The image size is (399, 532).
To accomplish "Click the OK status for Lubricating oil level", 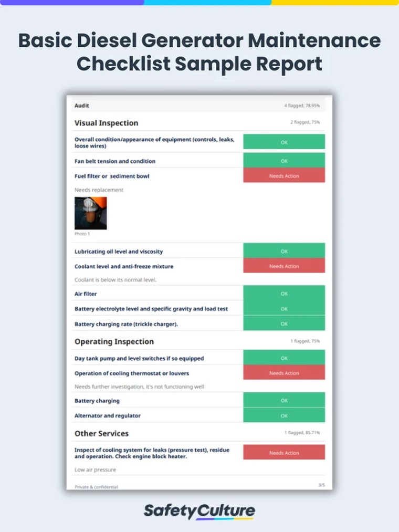I will click(284, 252).
